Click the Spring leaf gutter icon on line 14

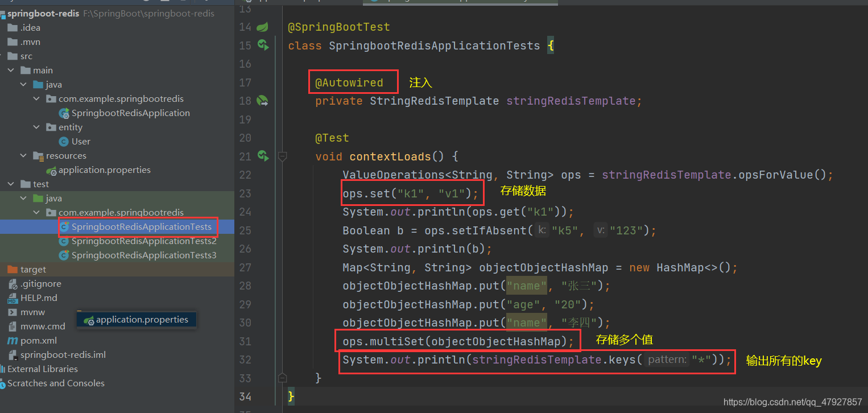coord(262,27)
